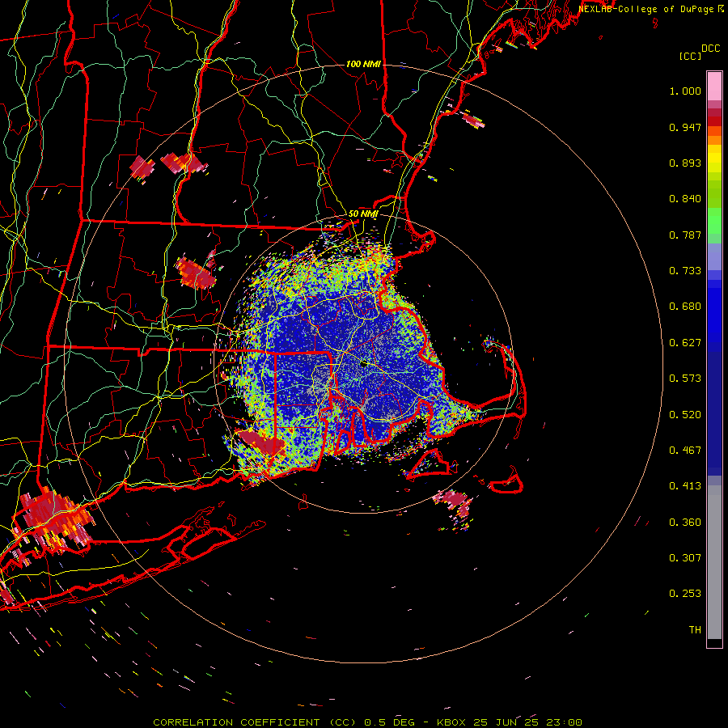728x728 pixels.
Task: Click the DCC product label above legend
Action: pos(710,49)
